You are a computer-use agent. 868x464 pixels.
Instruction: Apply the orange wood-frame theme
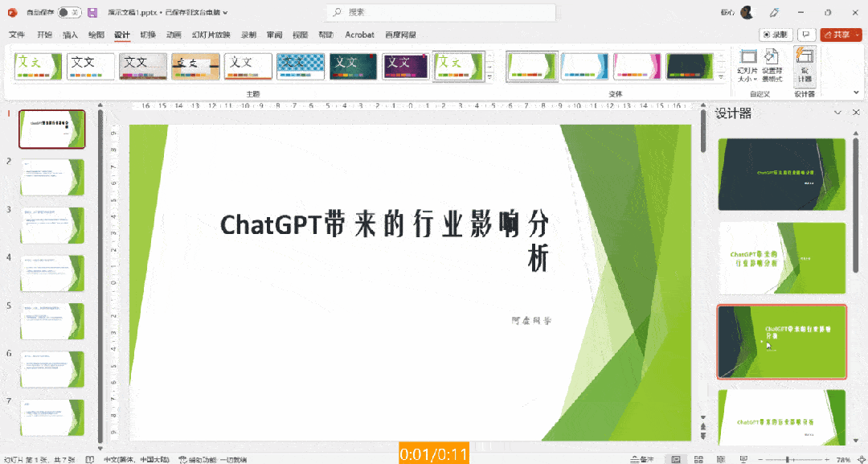click(x=195, y=67)
